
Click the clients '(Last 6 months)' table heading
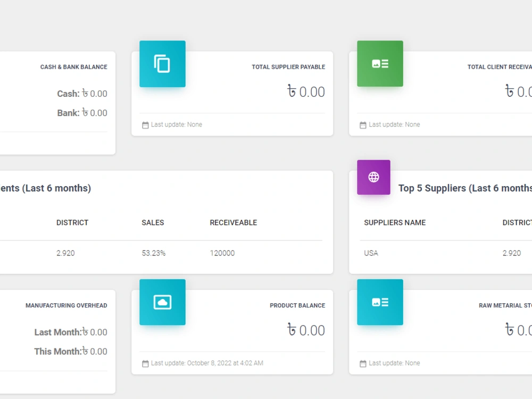point(45,188)
